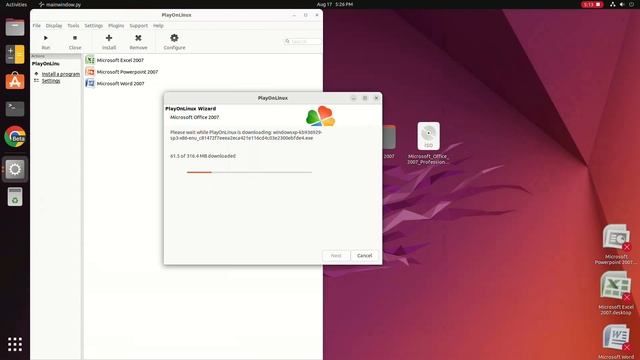The image size is (640, 360).
Task: Click the Install a program link
Action: tap(61, 74)
